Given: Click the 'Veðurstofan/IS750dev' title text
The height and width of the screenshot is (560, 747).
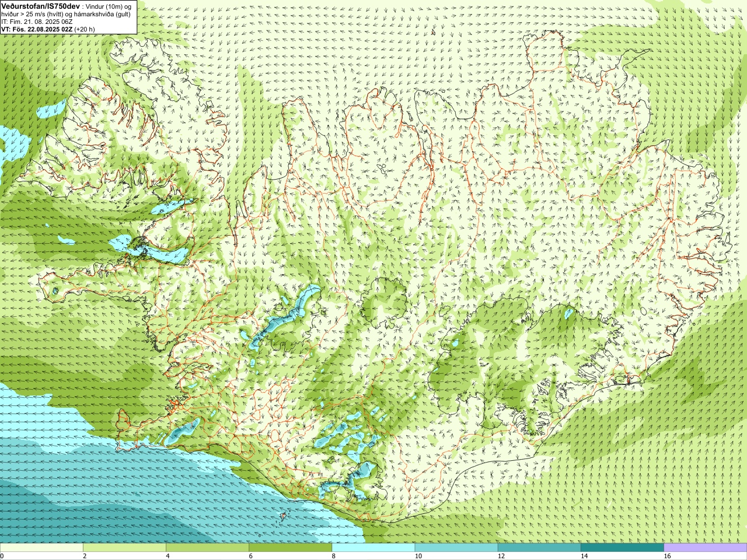Looking at the screenshot, I should tap(40, 5).
